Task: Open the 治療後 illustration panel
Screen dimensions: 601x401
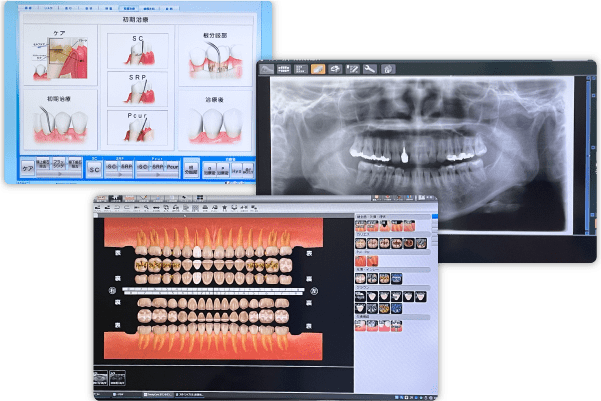Action: tap(215, 120)
